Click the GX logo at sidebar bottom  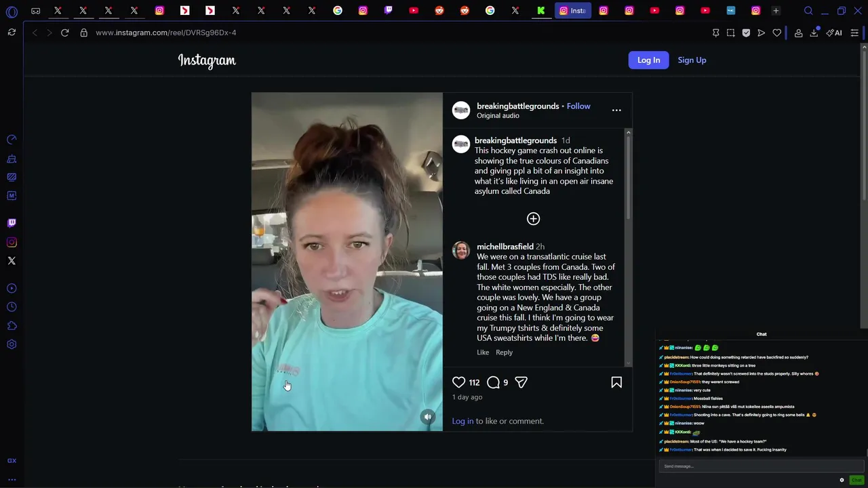click(12, 461)
